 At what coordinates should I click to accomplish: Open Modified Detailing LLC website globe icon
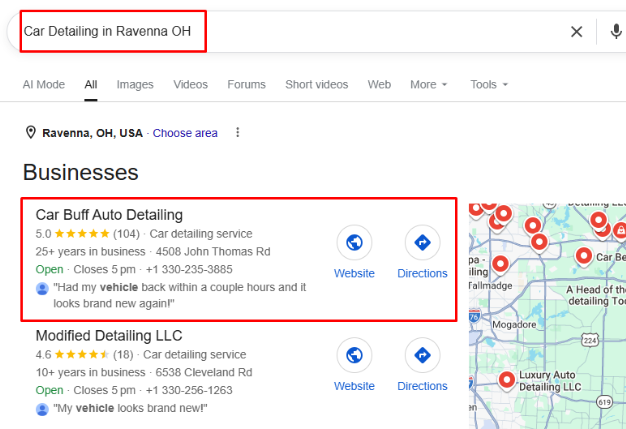[x=354, y=355]
